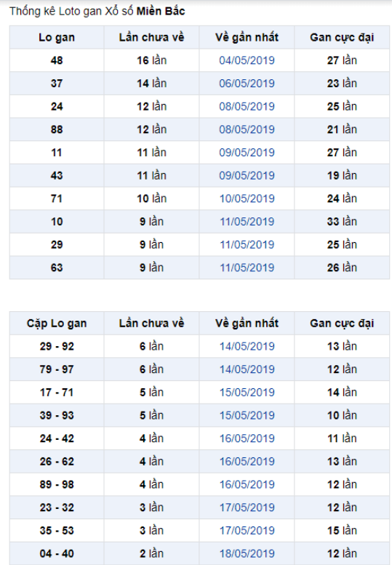
Task: Open 14/05/2019 link for pair 29 - 92
Action: click(x=247, y=346)
